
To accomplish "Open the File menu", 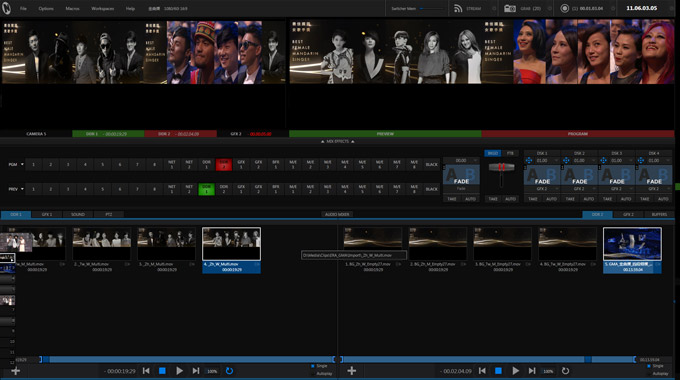I will pos(23,9).
